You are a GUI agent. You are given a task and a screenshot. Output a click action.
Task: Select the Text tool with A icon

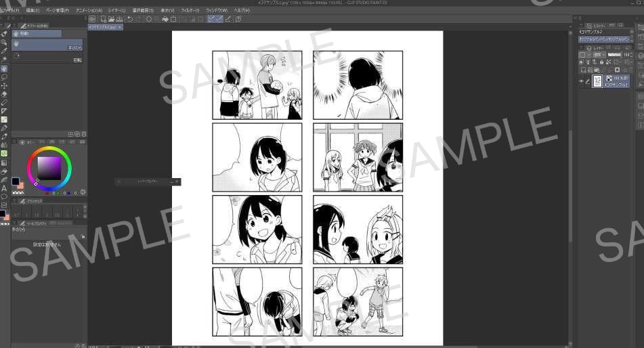point(4,189)
